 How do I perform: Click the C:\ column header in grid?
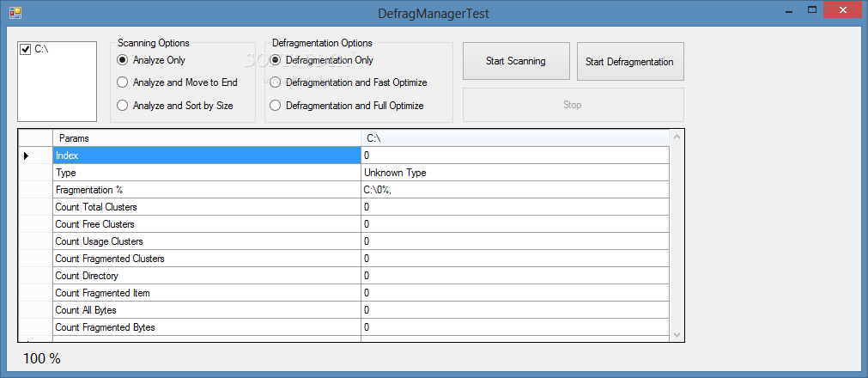point(515,138)
